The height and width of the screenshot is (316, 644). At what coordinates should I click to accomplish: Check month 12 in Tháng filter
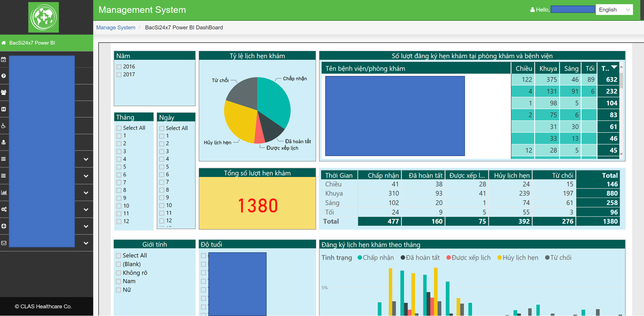[119, 221]
